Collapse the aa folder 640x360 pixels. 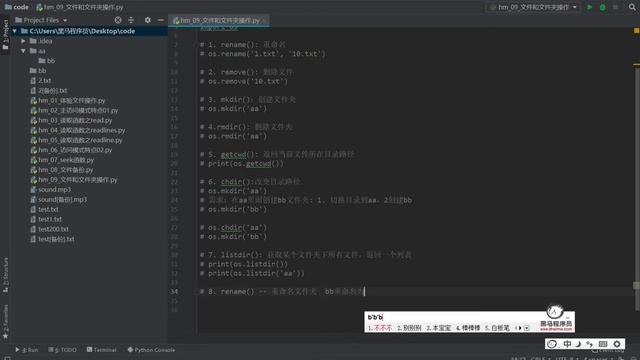click(23, 51)
